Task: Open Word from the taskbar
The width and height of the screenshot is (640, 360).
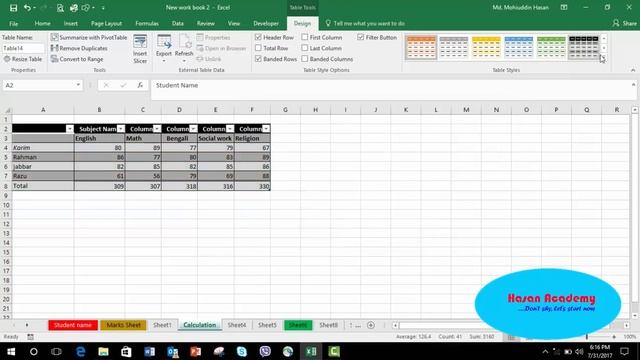Action: pyautogui.click(x=149, y=351)
